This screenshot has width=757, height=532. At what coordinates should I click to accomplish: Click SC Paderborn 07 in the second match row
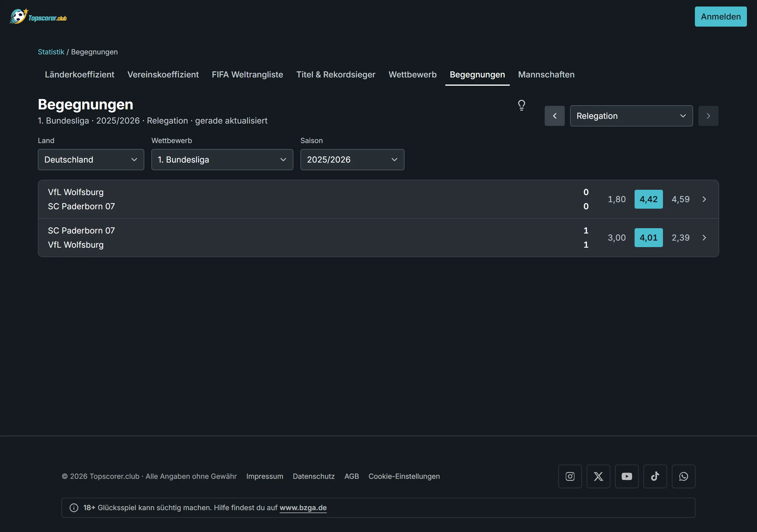tap(81, 231)
